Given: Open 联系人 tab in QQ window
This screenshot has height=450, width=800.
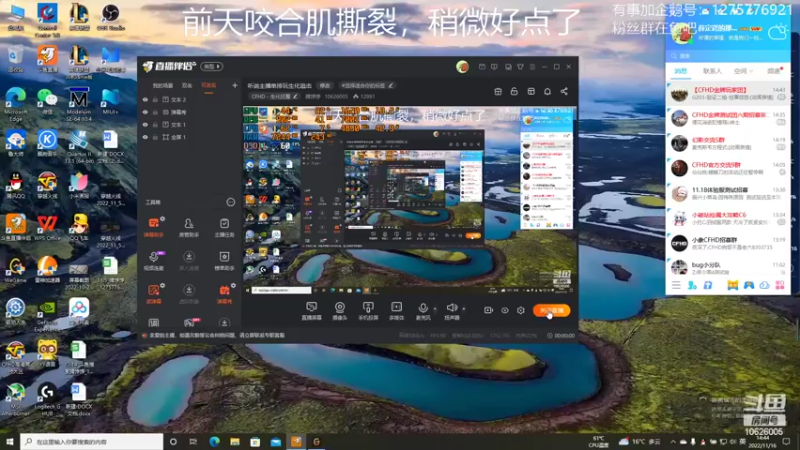Looking at the screenshot, I should point(712,71).
